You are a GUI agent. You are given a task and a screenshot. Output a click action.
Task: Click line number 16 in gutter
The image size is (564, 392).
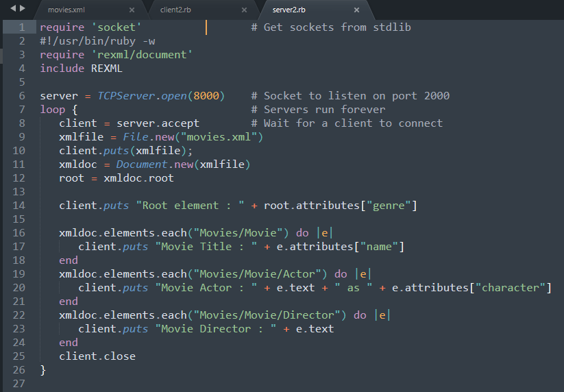pos(19,233)
